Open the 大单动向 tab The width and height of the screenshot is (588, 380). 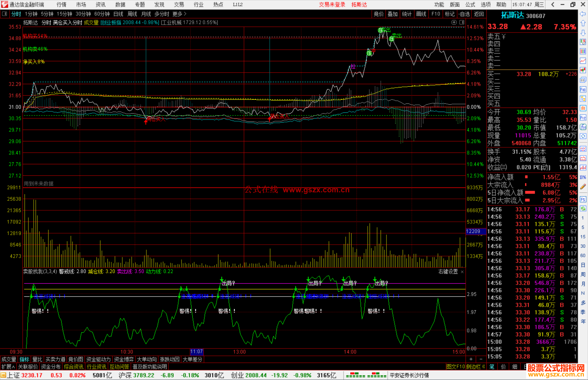coord(147,359)
